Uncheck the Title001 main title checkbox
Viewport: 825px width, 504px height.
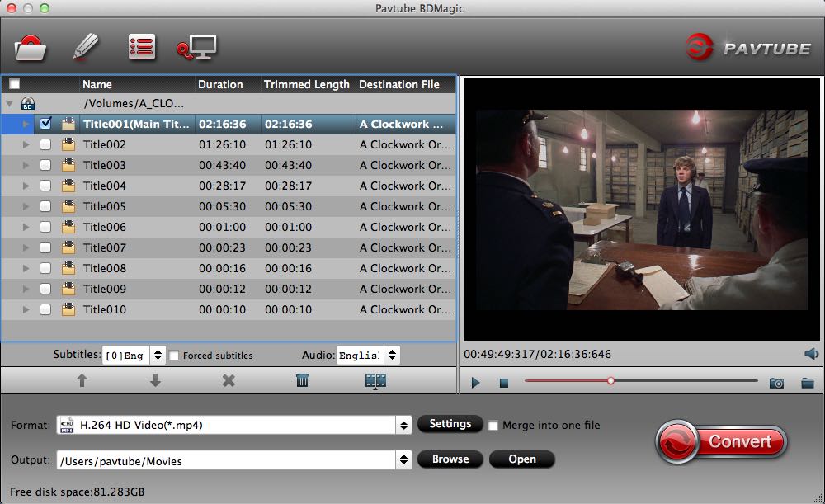(x=45, y=125)
